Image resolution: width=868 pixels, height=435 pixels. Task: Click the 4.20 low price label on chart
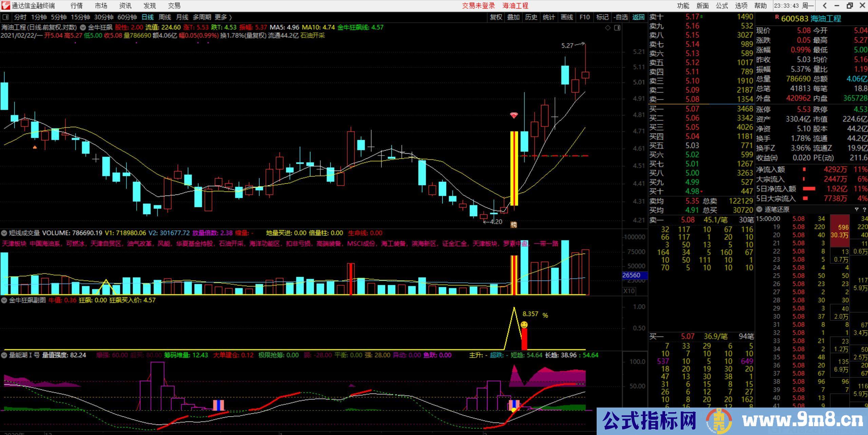[496, 222]
